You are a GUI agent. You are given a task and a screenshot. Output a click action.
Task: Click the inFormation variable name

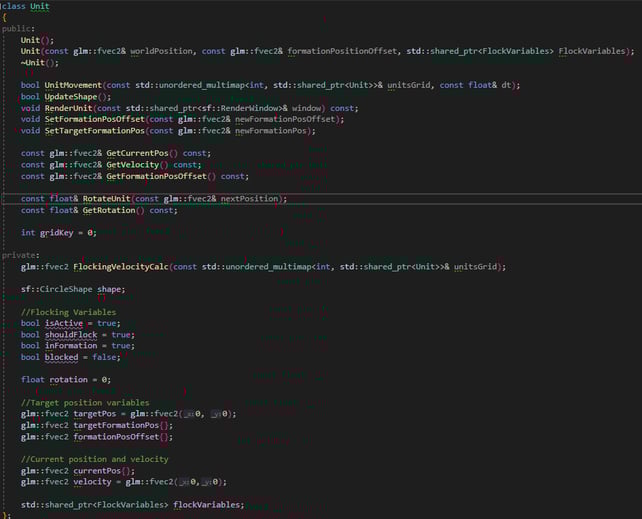pos(71,345)
